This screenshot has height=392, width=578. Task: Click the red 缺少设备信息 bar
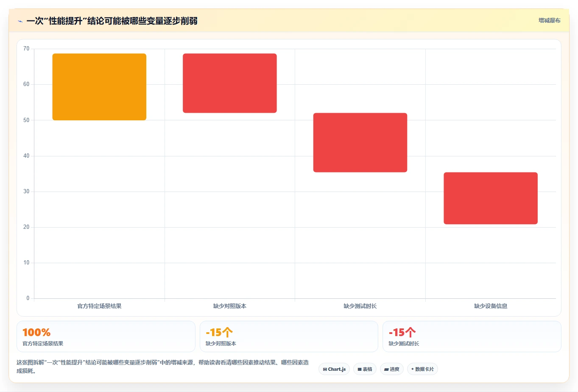pos(491,198)
